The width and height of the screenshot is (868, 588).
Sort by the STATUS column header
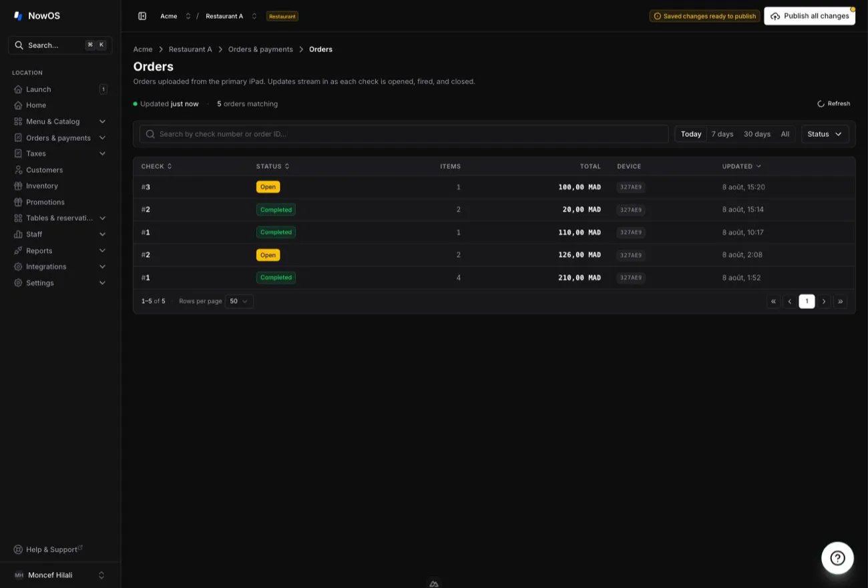273,166
